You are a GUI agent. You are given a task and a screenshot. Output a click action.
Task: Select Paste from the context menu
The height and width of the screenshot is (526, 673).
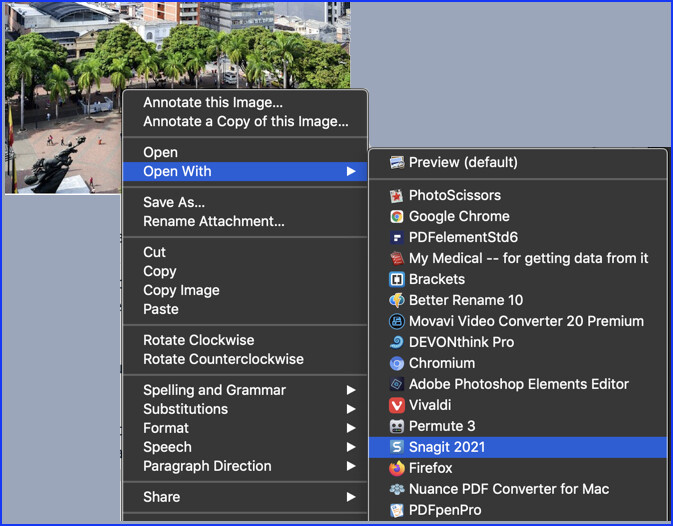pos(245,309)
